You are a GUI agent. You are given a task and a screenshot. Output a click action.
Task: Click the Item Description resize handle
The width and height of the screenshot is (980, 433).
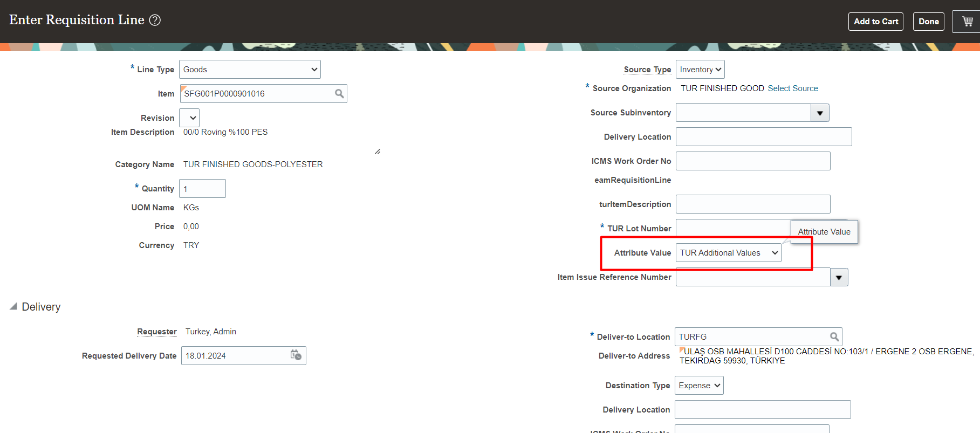coord(378,152)
